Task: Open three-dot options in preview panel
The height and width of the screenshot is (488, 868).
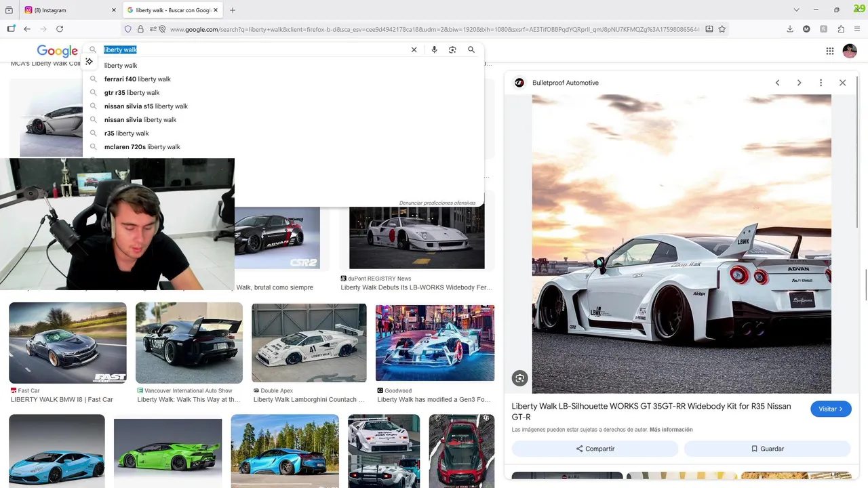Action: click(x=821, y=83)
